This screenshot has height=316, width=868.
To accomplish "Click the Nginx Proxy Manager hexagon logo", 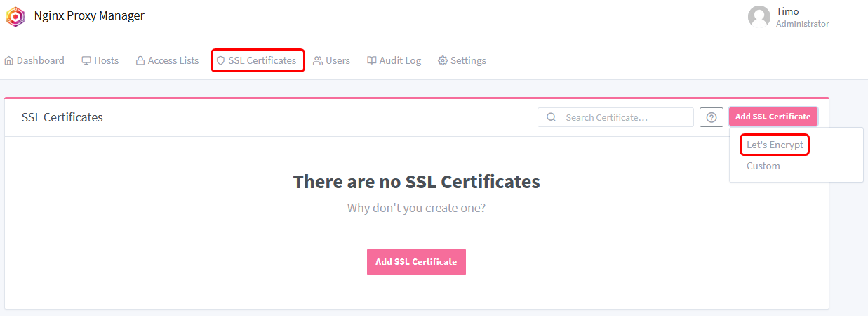I will coord(15,16).
